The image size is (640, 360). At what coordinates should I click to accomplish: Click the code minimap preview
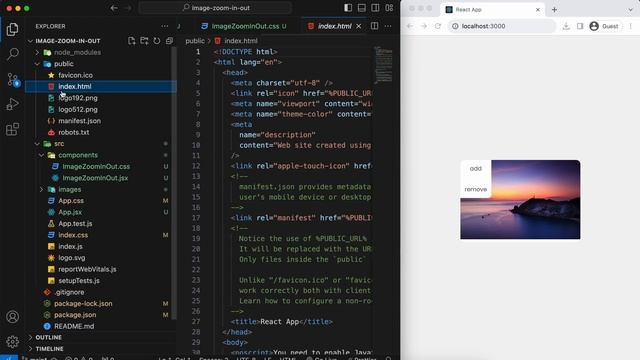point(383,64)
